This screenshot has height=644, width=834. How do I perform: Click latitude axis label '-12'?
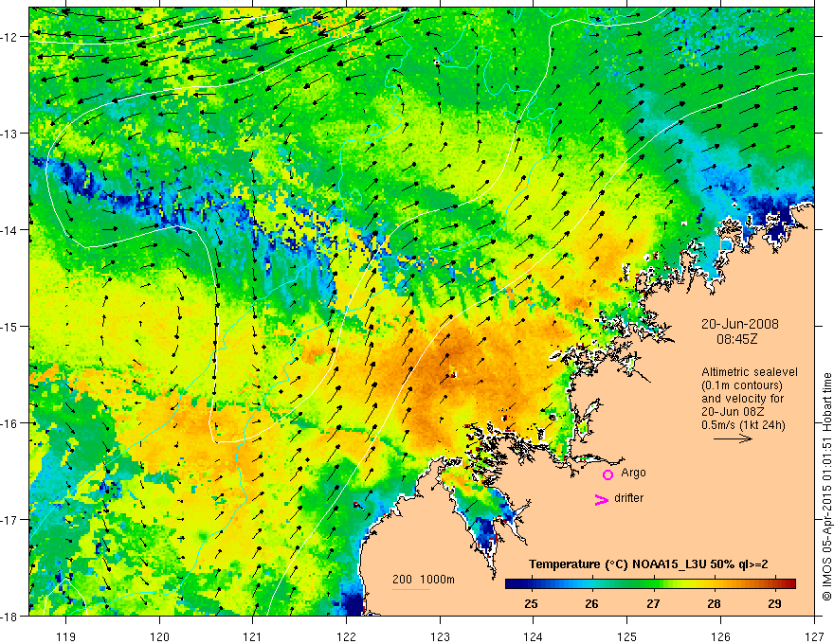10,37
